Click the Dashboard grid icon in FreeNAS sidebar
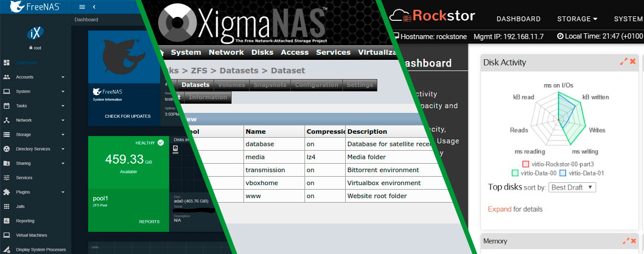 7,63
